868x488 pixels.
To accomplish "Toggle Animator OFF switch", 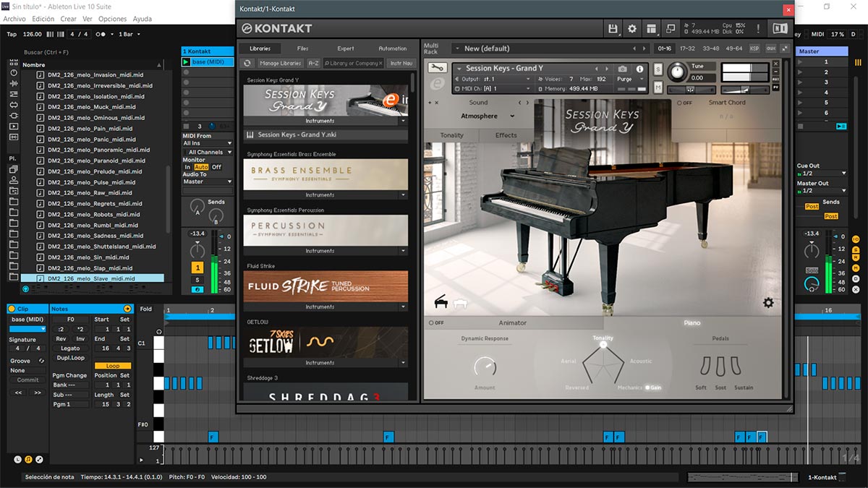I will pyautogui.click(x=435, y=322).
